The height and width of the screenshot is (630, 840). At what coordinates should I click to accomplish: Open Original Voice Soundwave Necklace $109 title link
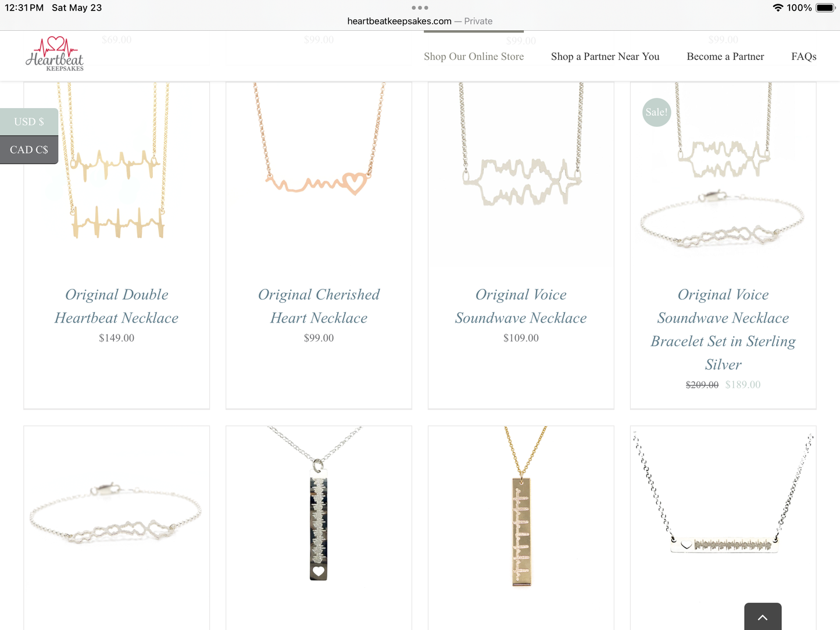[521, 306]
